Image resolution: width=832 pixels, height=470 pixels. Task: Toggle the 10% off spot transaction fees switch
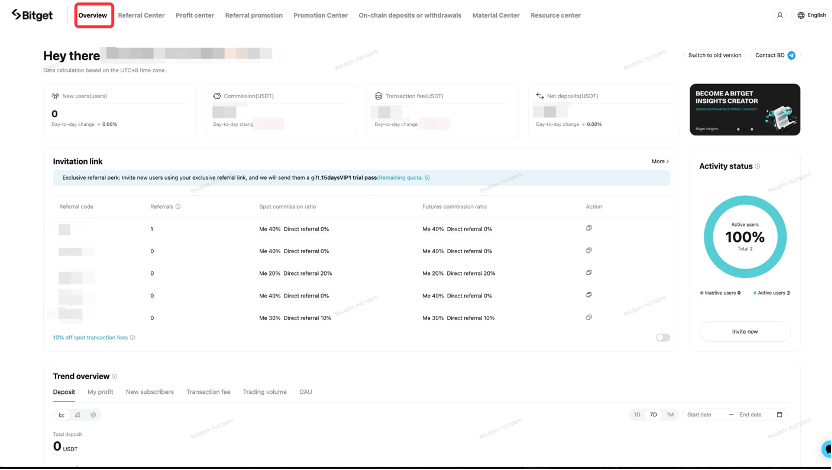coord(662,338)
